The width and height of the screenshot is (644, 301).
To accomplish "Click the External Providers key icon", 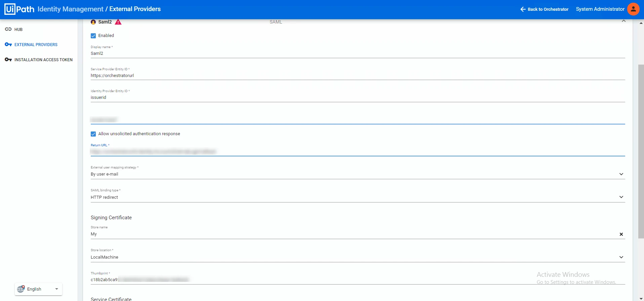I will coord(8,44).
